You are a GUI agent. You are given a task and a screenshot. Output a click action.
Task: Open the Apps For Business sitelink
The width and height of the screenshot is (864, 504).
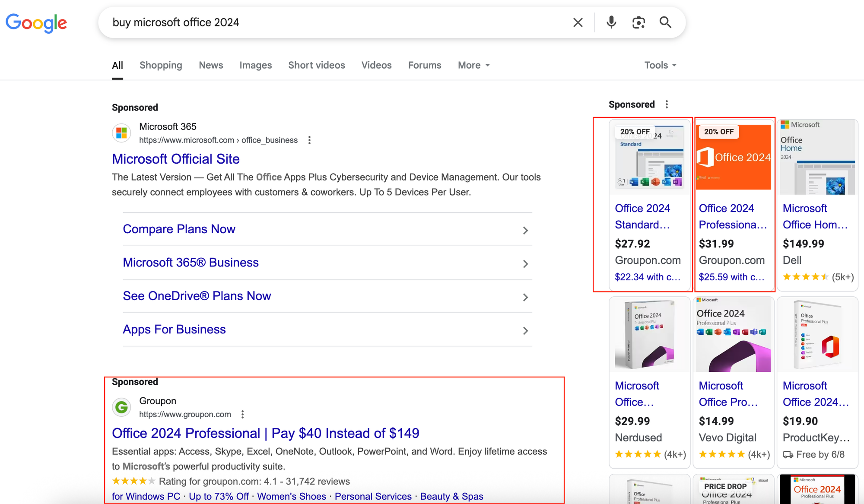pyautogui.click(x=174, y=330)
